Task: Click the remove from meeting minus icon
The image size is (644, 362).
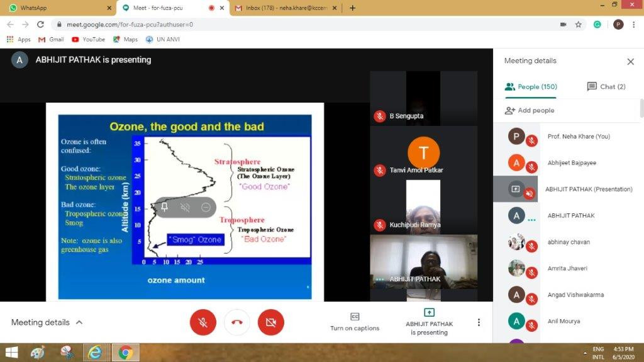Action: pyautogui.click(x=206, y=207)
